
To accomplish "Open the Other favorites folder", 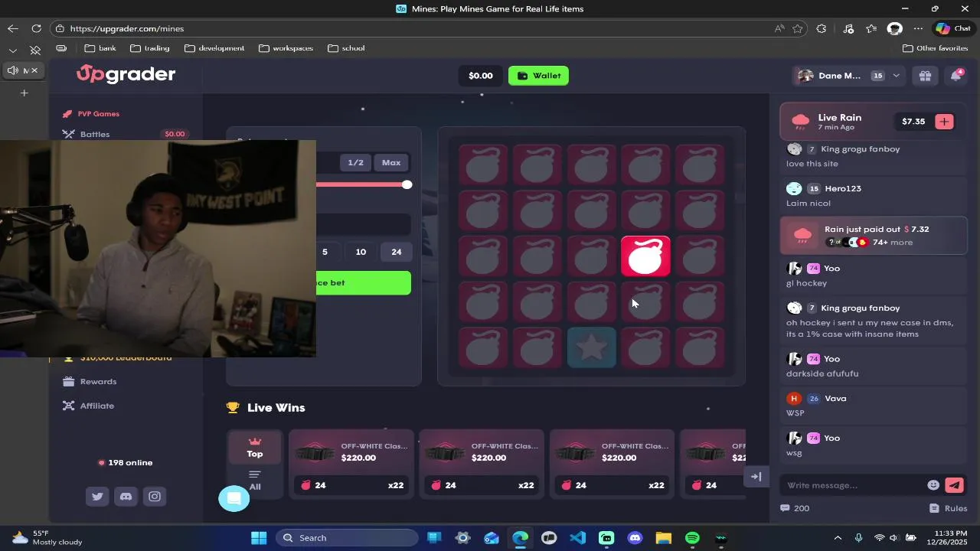I will click(936, 48).
